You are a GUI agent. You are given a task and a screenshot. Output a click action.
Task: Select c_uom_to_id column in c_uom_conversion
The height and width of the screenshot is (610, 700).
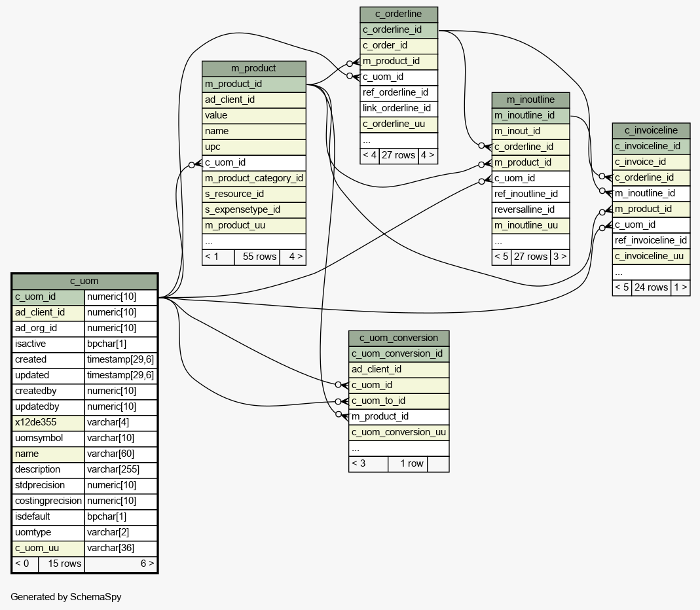398,401
